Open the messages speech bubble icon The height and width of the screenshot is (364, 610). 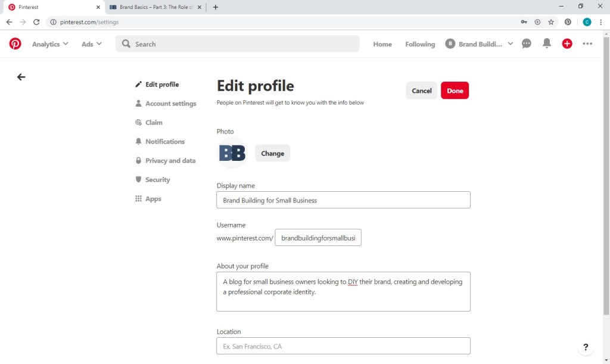[x=527, y=43]
